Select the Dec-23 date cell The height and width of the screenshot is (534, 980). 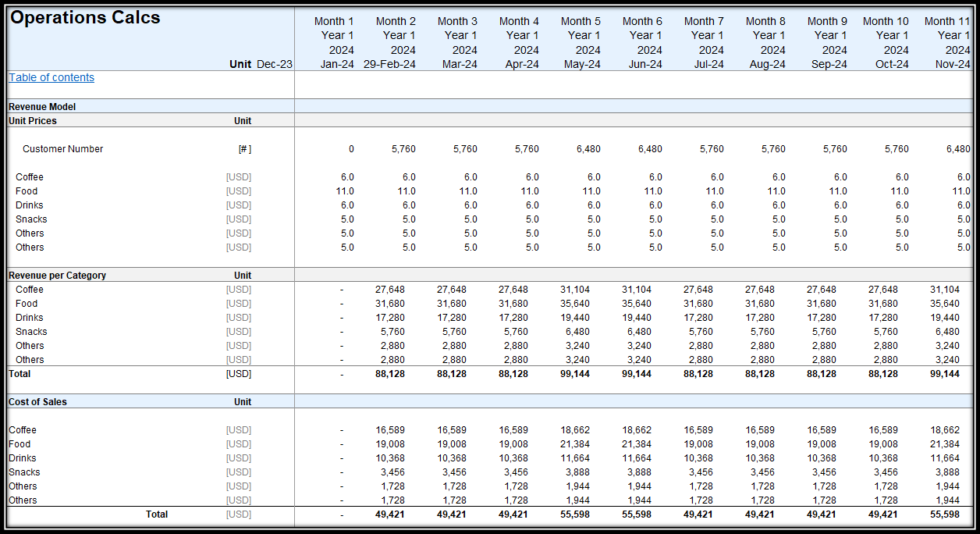point(274,64)
